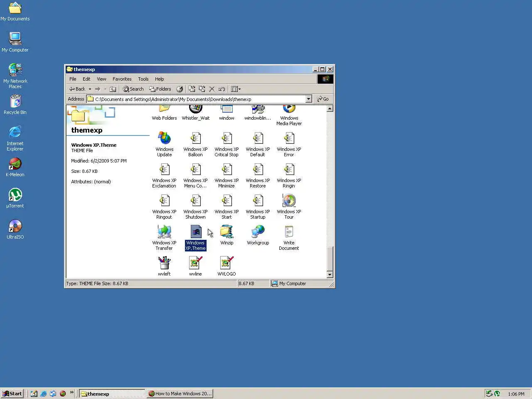Select Windows XP Critical Stop sound
The width and height of the screenshot is (532, 399).
[x=227, y=144]
